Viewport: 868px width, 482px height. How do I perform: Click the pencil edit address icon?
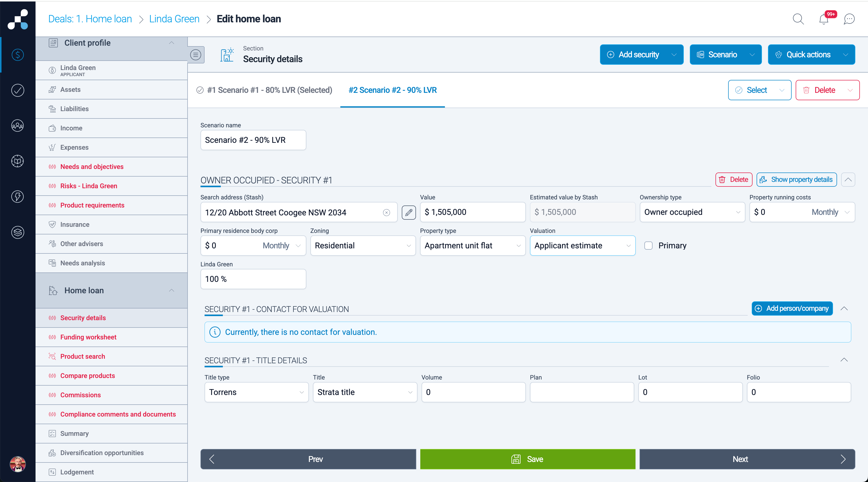pos(408,213)
